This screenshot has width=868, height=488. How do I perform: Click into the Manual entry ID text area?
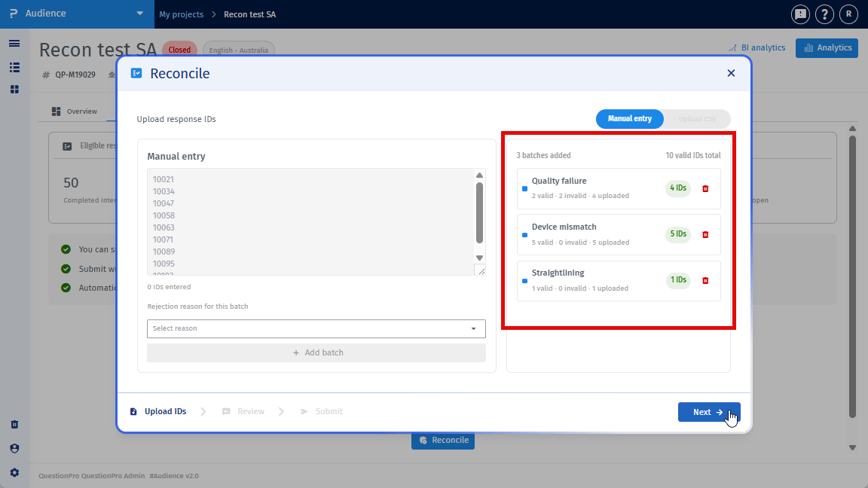pyautogui.click(x=310, y=222)
